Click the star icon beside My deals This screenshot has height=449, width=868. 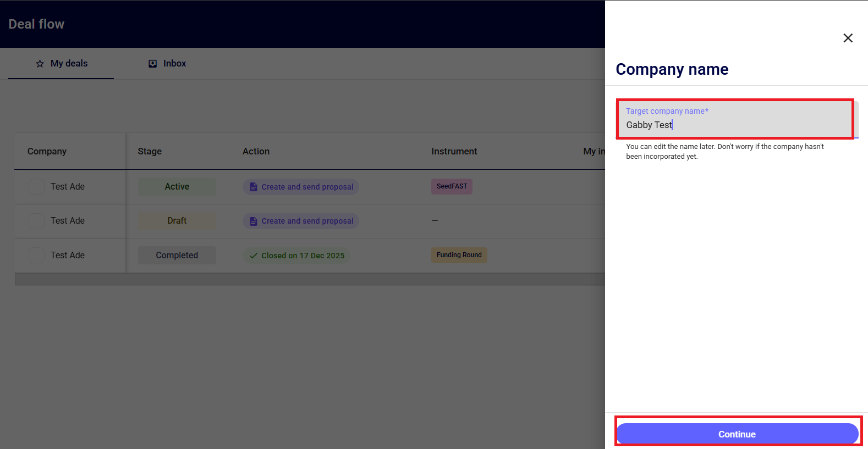[40, 64]
